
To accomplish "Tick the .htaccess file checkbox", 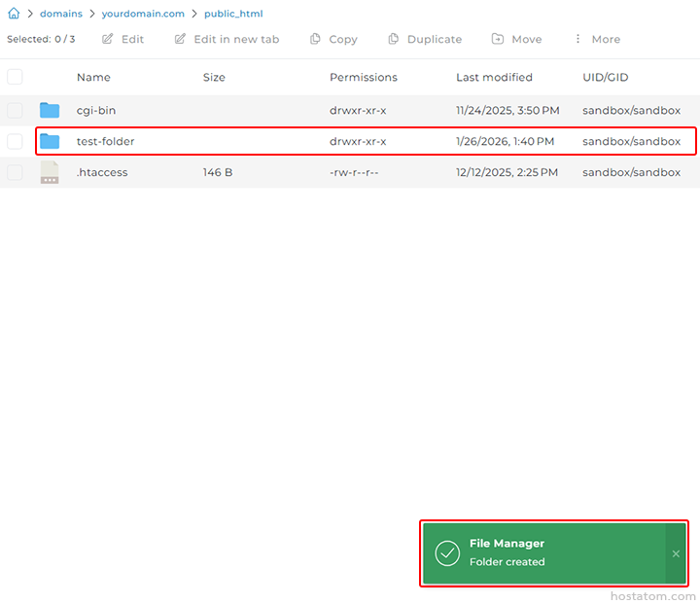I will pyautogui.click(x=15, y=172).
